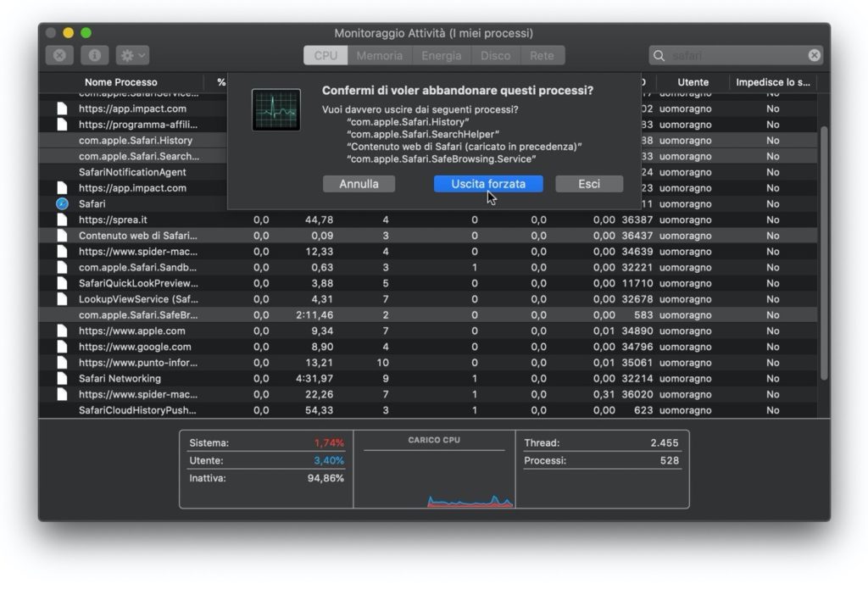Select the com.apple.Safari.History process
Image resolution: width=868 pixels, height=595 pixels.
(136, 141)
